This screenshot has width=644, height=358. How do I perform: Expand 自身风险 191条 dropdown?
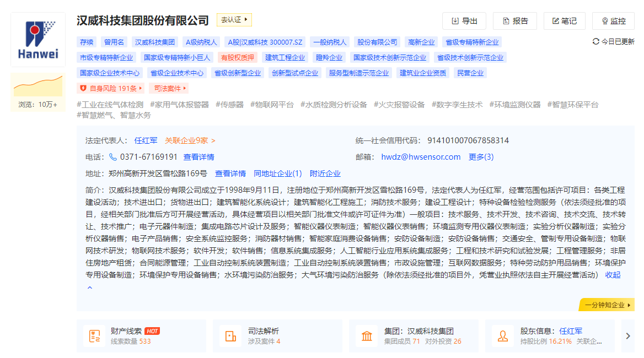point(111,88)
